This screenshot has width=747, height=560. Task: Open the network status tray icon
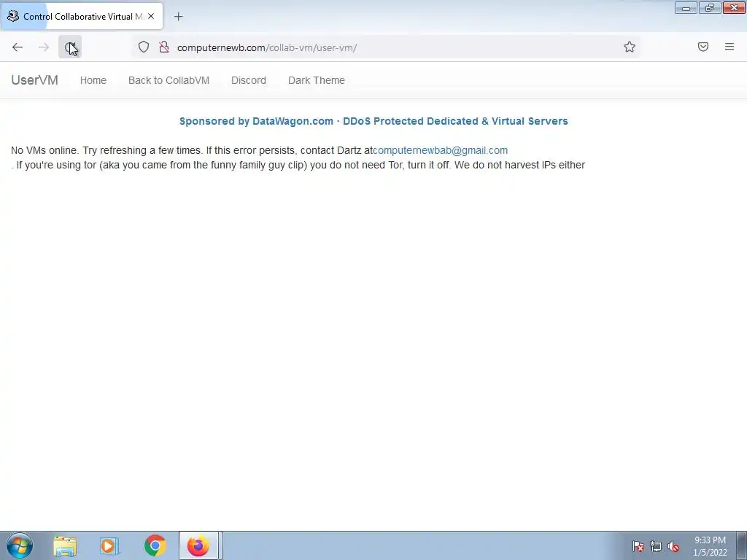pyautogui.click(x=656, y=547)
